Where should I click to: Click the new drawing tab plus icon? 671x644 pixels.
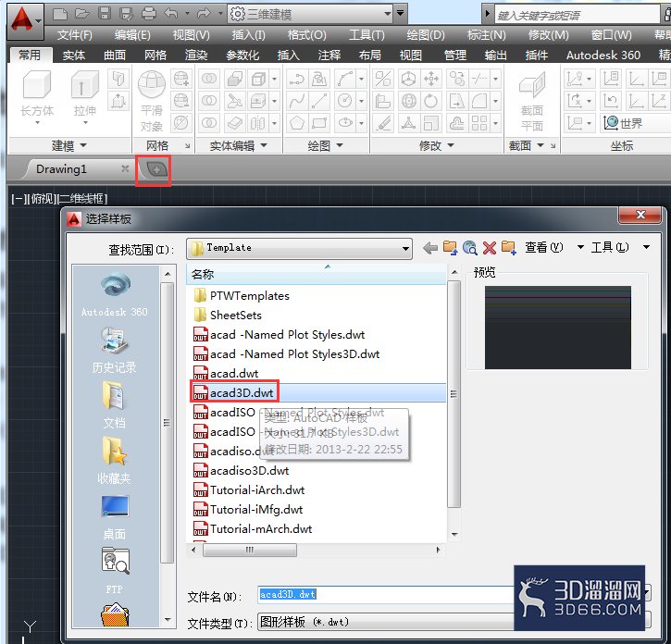coord(154,169)
